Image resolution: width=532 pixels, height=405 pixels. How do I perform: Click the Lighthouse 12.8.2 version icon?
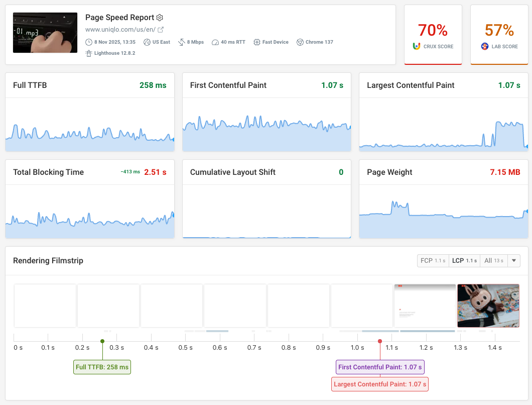coord(89,53)
